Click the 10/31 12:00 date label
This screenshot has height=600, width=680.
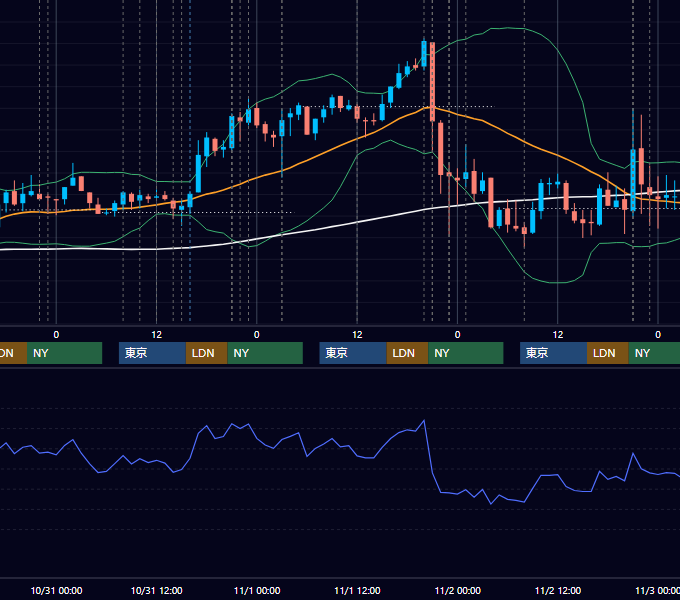[x=157, y=590]
